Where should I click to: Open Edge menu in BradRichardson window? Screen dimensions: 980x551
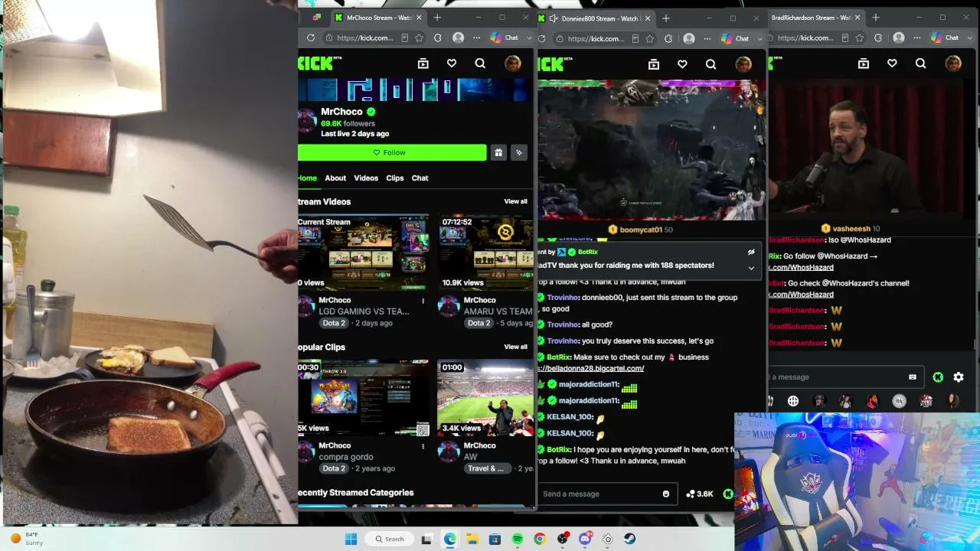tap(917, 38)
